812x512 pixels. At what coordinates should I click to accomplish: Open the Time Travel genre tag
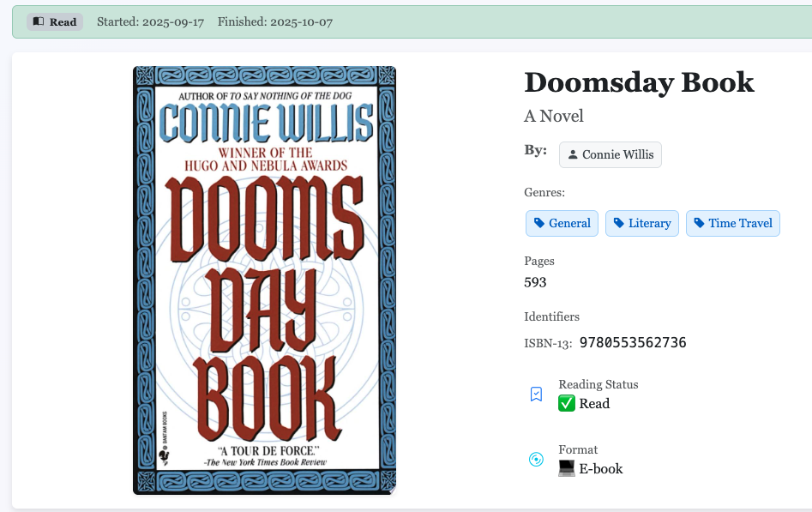[x=733, y=223]
